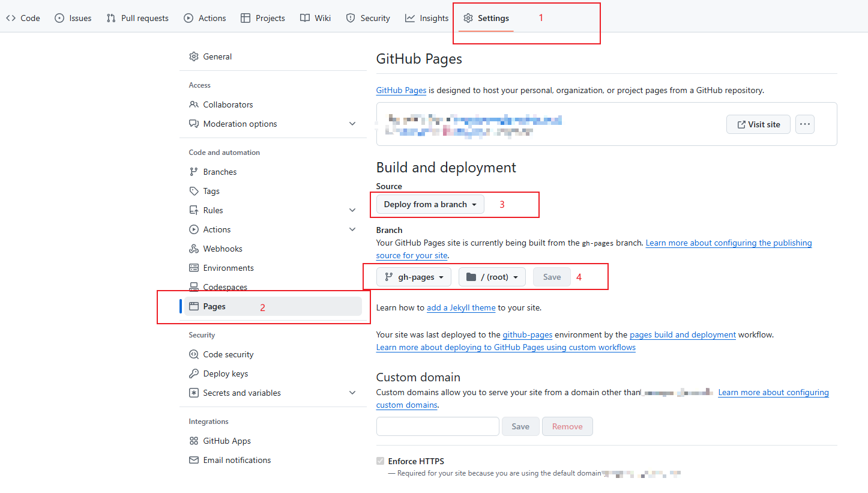The height and width of the screenshot is (493, 868).
Task: Open Moderation options in the sidebar
Action: point(273,124)
